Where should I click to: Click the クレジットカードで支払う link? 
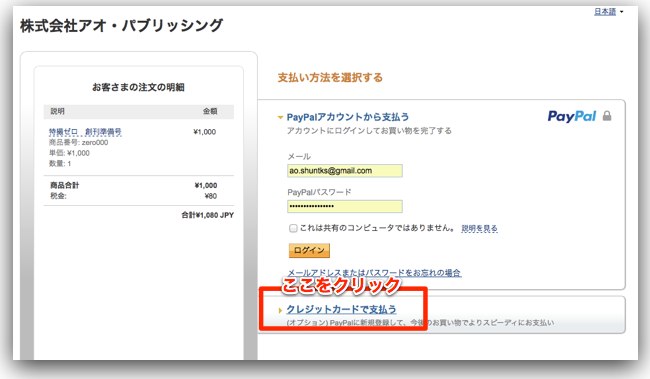coord(341,309)
